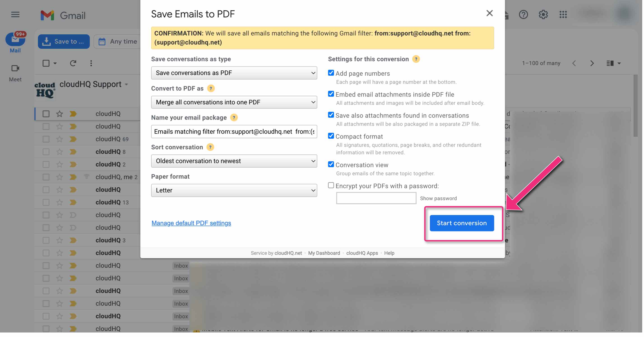
Task: Click the Save to ... button
Action: [x=64, y=42]
